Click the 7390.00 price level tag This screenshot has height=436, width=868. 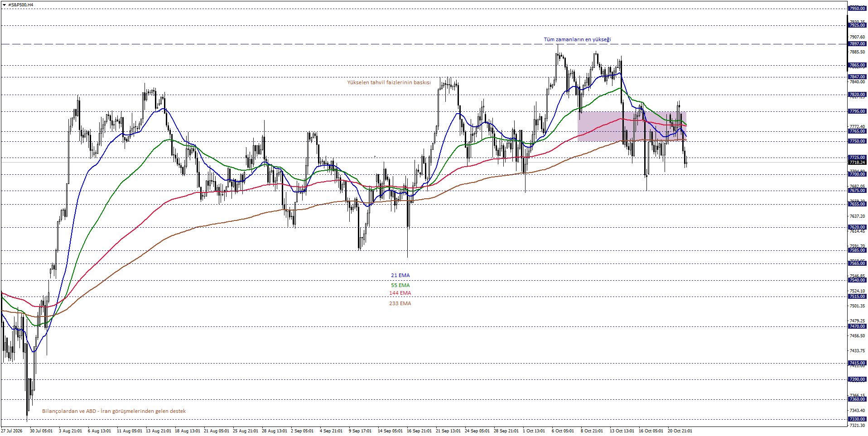(857, 379)
